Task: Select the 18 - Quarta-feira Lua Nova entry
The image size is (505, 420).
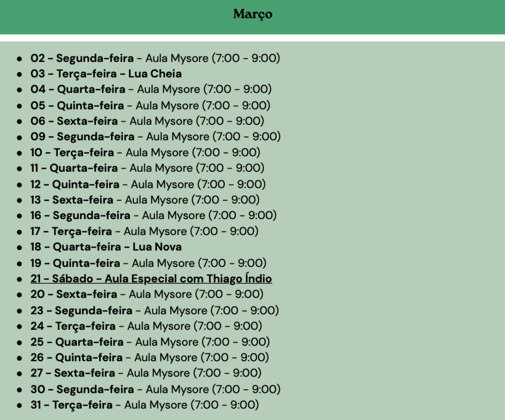Action: click(106, 247)
